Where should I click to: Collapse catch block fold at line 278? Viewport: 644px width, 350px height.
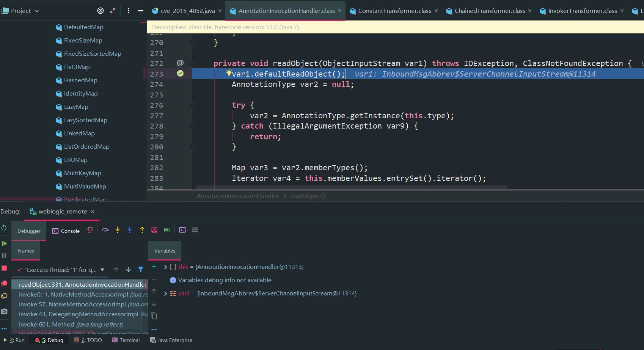point(192,126)
